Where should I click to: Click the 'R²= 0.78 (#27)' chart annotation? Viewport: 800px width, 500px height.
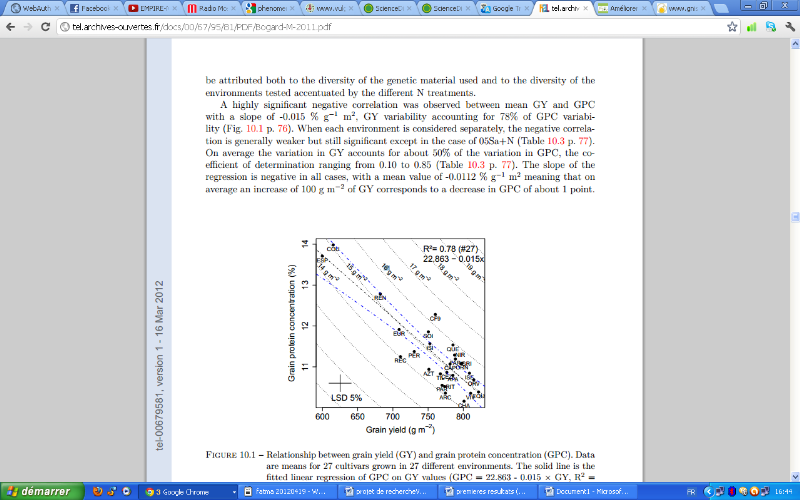tap(451, 249)
